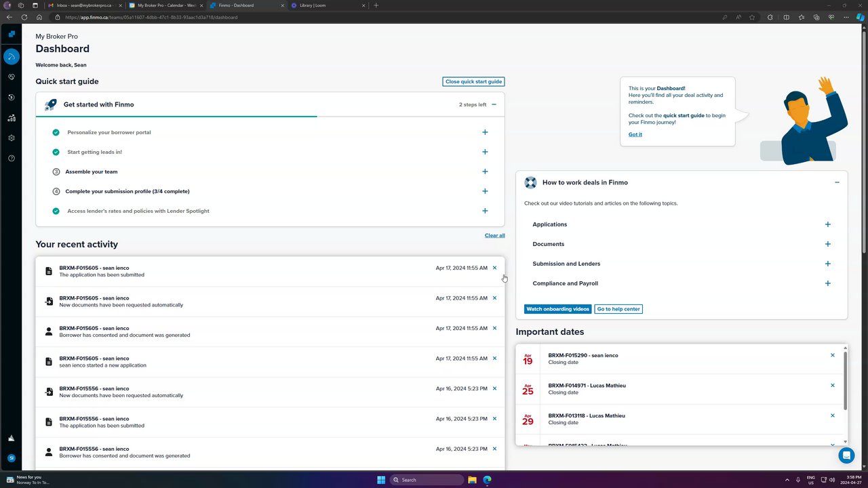868x488 pixels.
Task: Click the lifebuoy icon beside How to work deals
Action: pos(530,182)
